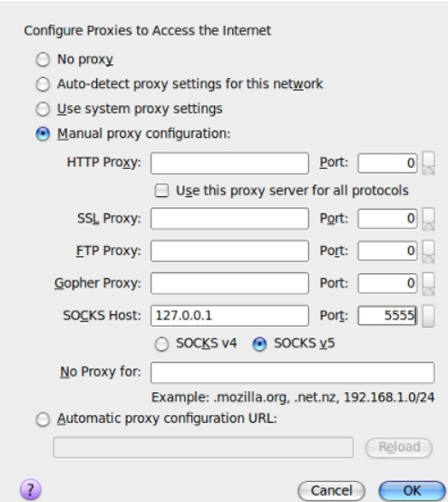Viewport: 448px width, 502px height.
Task: Click the Cancel button
Action: 331,490
